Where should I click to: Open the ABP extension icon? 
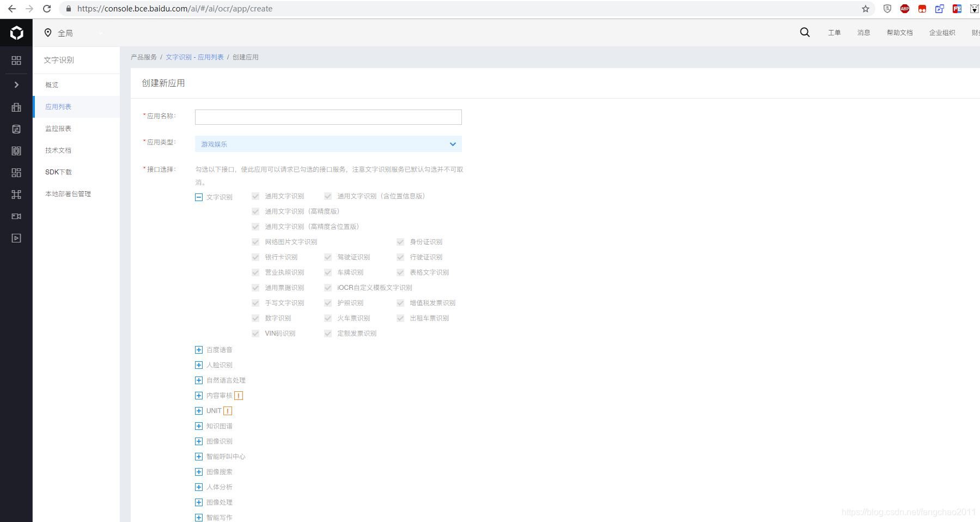tap(905, 9)
